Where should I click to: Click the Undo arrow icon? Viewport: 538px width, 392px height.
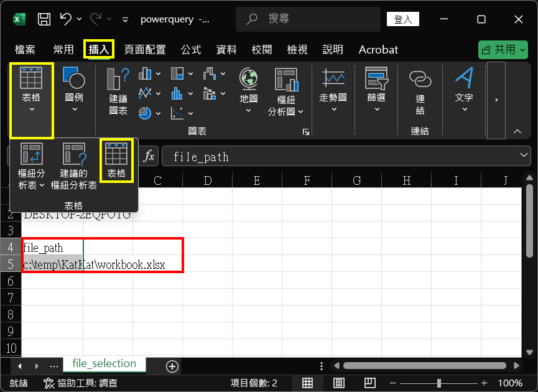tap(65, 19)
